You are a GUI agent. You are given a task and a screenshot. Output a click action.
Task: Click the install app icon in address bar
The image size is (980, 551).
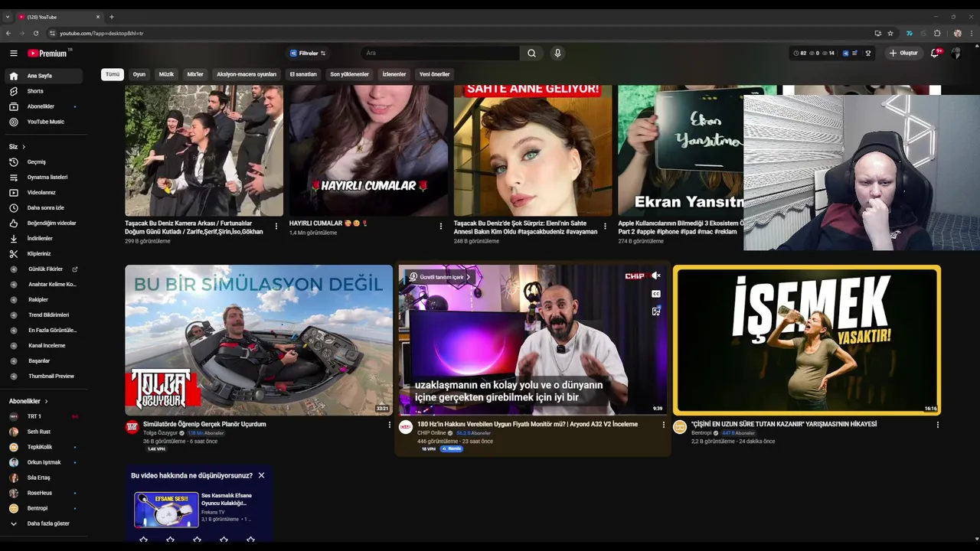click(877, 33)
